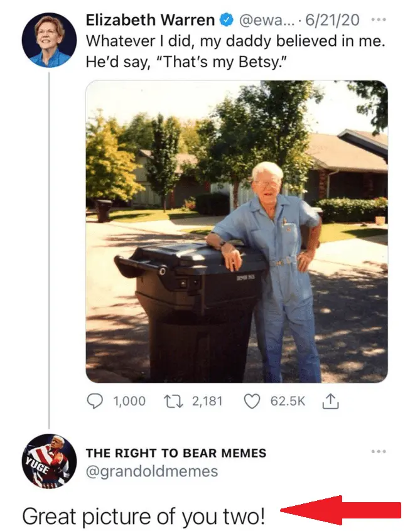Open The Right to Bear Memes avatar
Viewport: 420px width, 531px height.
[x=48, y=460]
